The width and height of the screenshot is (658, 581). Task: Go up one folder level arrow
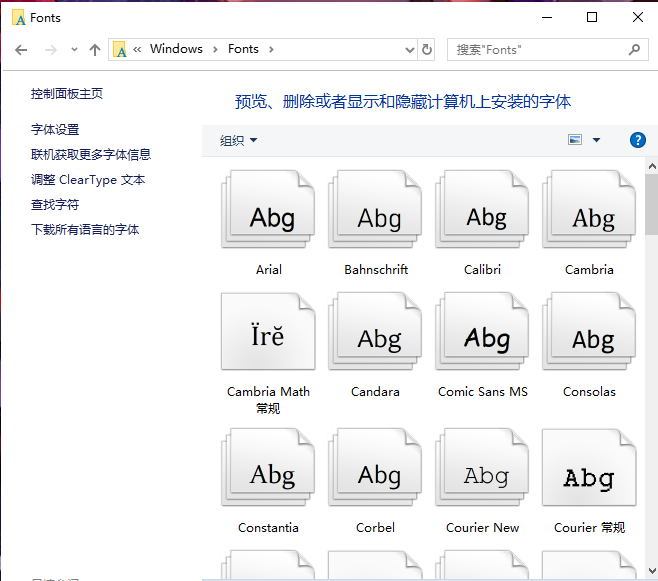[95, 50]
